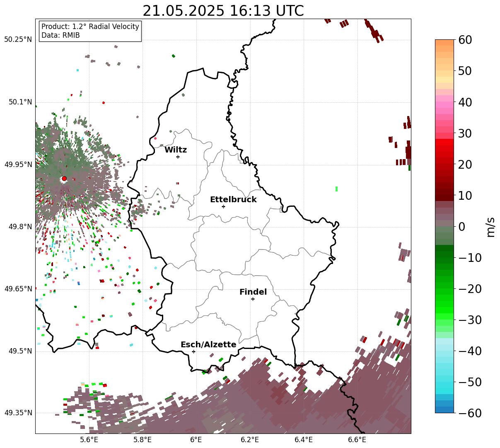Screen dimensions: 500x448
Task: Click the title 21.05.2025 16:13 UTC
Action: (x=223, y=11)
